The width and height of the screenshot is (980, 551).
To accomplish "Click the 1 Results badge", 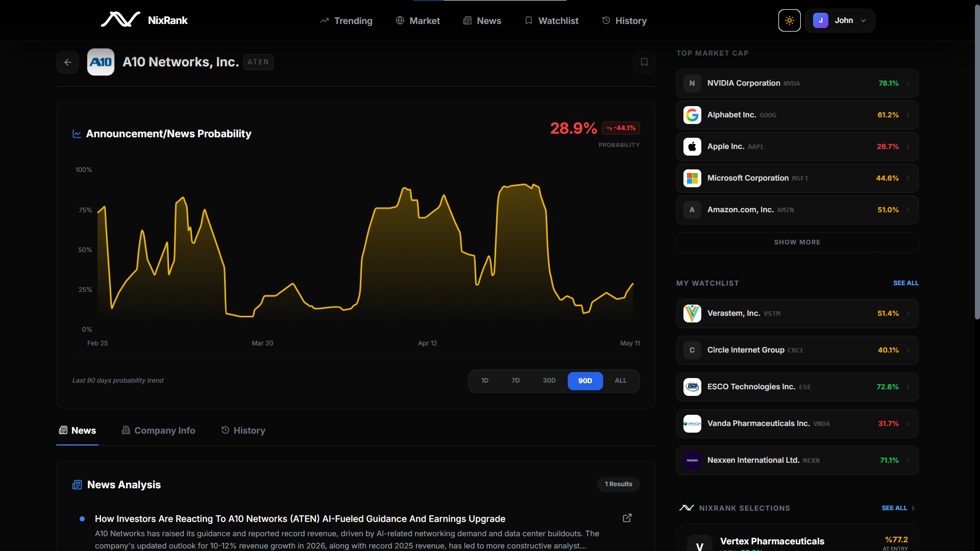I will 619,484.
